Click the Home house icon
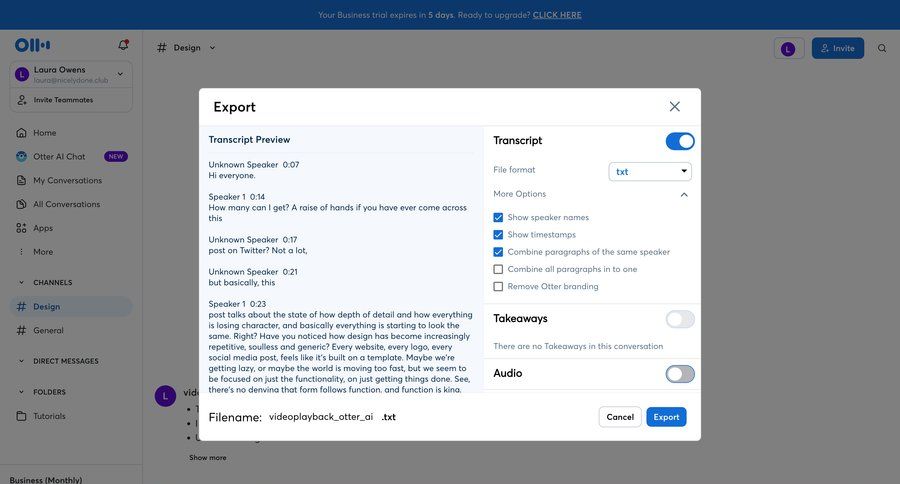Screen dimensions: 900x484 click(21, 133)
